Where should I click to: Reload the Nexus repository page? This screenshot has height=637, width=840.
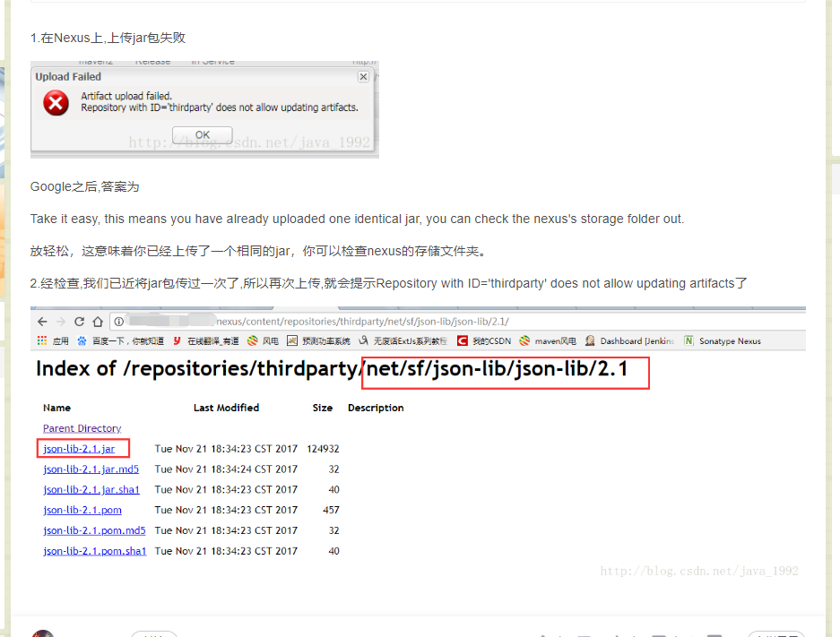tap(79, 321)
